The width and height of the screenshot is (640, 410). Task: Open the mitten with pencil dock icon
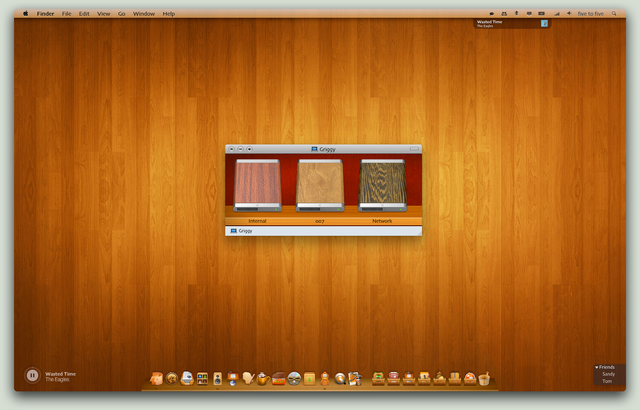point(248,378)
